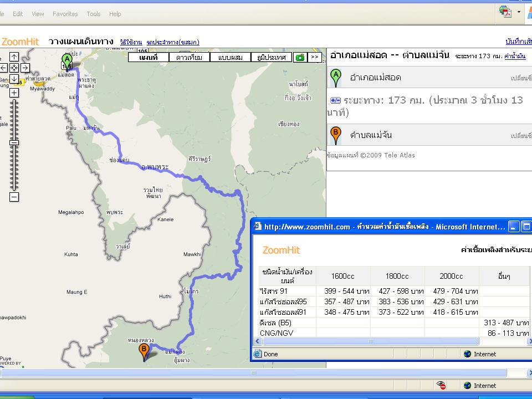532x399 pixels.
Task: Click the green A marker in directions list
Action: tap(335, 78)
